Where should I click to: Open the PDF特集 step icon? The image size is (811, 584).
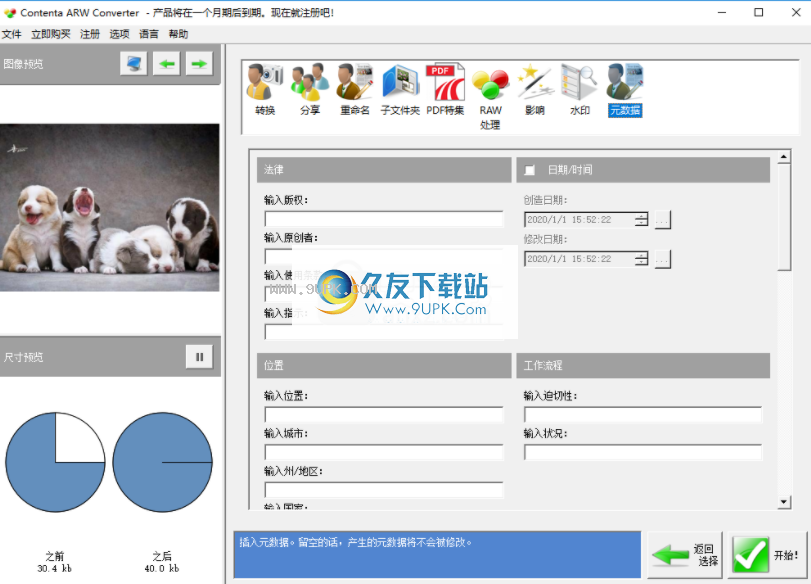tap(445, 89)
